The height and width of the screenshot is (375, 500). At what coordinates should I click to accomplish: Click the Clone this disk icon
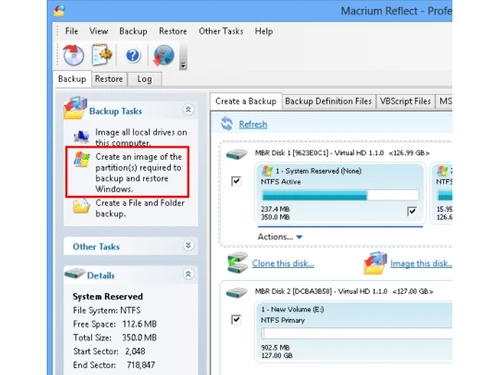point(237,263)
